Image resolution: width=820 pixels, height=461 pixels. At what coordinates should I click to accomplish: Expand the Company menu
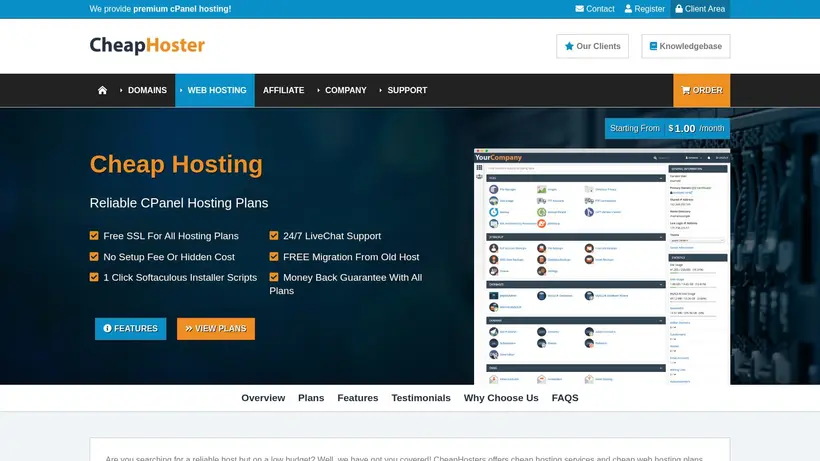(341, 90)
